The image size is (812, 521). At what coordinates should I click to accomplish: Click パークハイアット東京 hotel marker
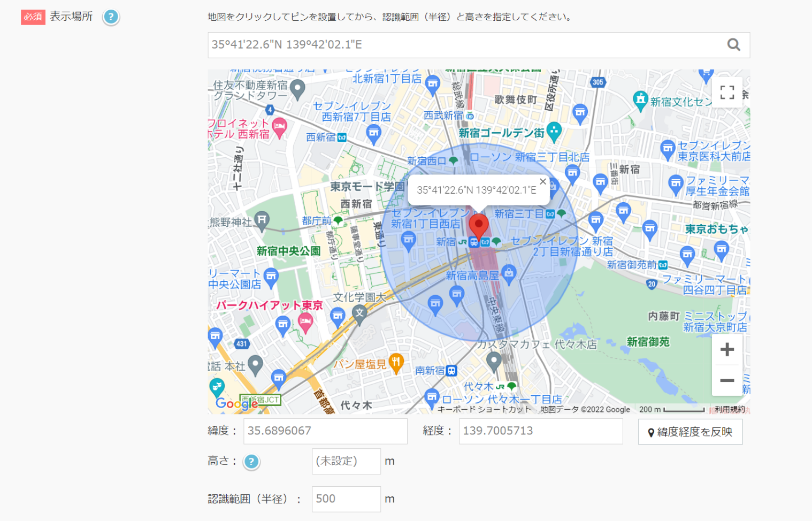click(305, 324)
